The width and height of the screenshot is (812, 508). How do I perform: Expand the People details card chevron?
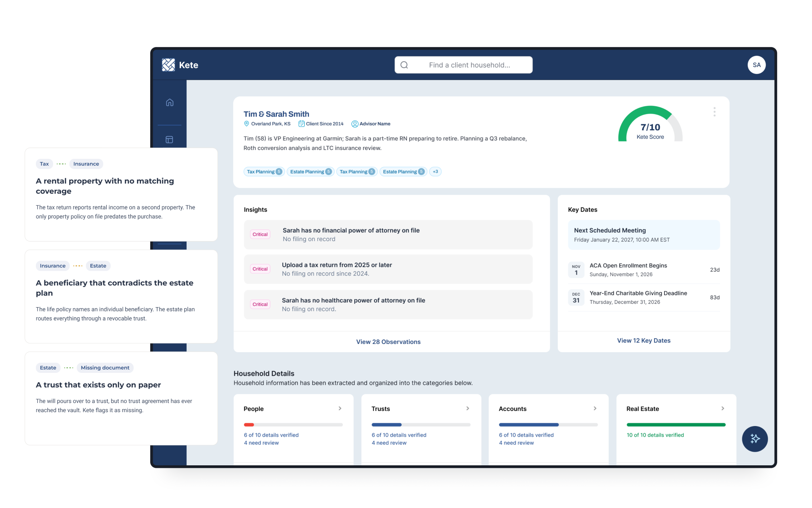340,408
